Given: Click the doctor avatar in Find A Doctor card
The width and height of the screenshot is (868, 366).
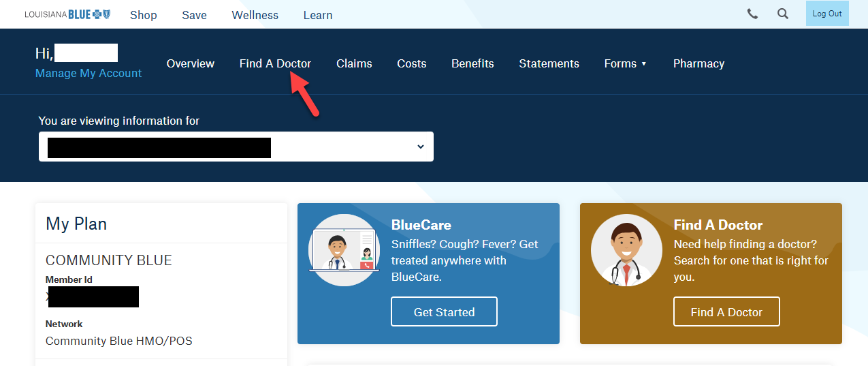Looking at the screenshot, I should 626,250.
